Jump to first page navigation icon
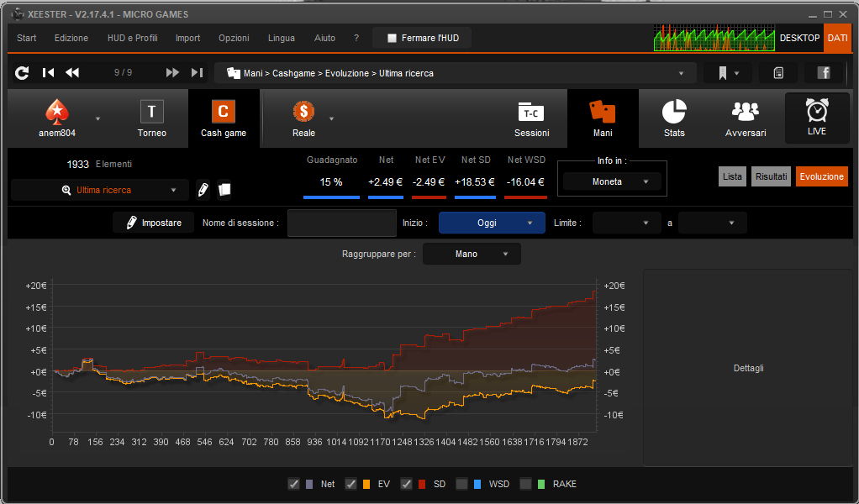This screenshot has height=504, width=859. pos(48,72)
